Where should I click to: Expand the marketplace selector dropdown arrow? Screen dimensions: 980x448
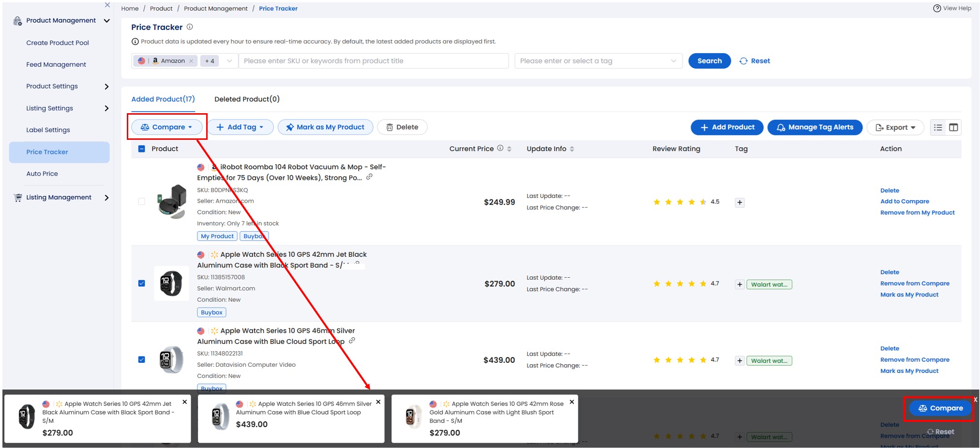pos(229,61)
